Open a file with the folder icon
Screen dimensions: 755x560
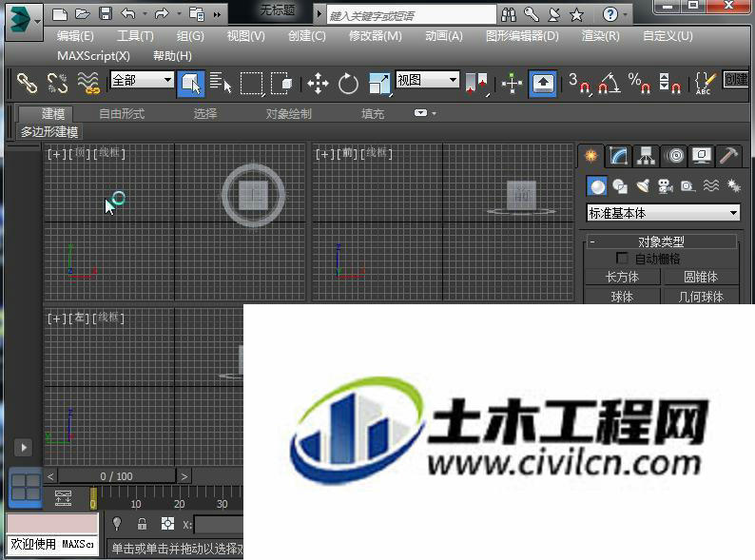click(x=83, y=14)
